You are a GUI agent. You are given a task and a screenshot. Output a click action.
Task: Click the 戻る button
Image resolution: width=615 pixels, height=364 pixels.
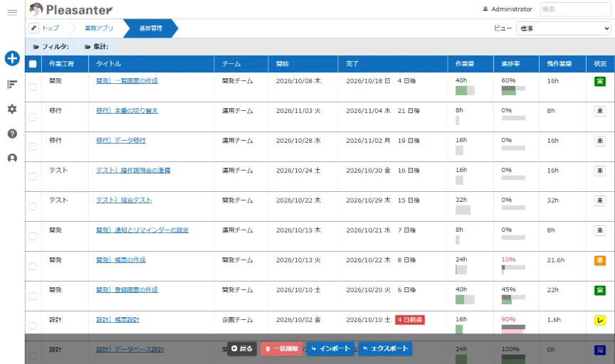pos(241,349)
